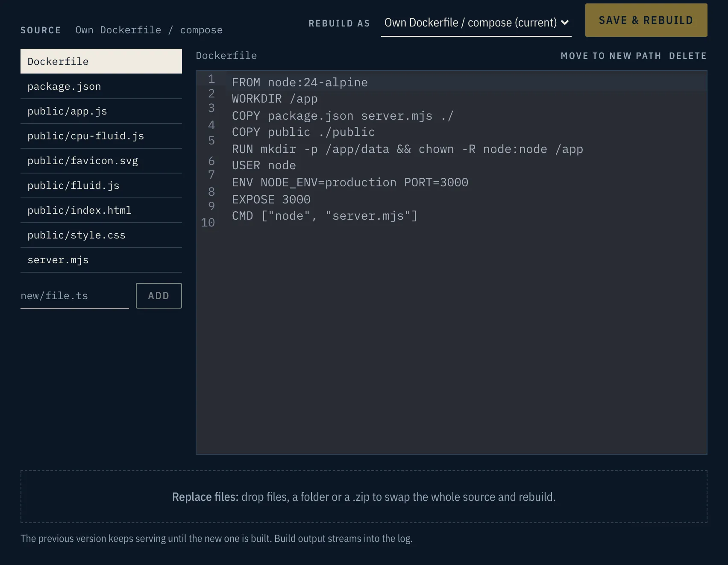Viewport: 728px width, 565px height.
Task: Click the COPY public ./public line
Action: point(303,132)
